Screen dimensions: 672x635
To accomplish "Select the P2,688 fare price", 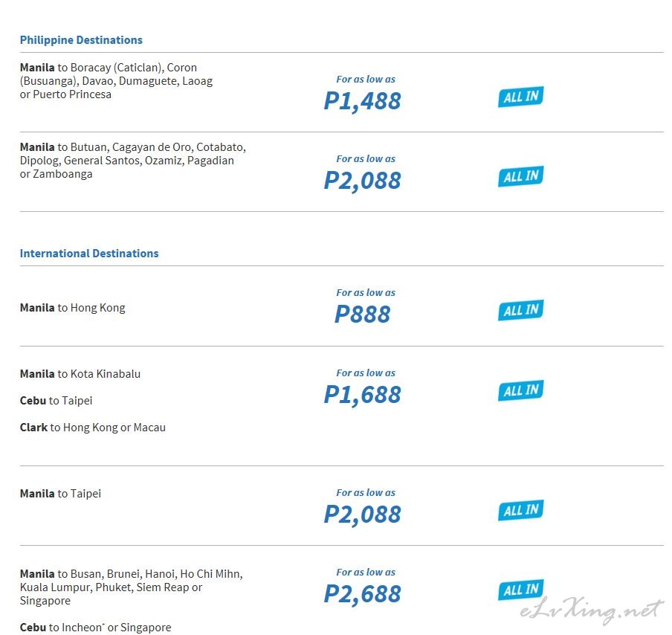I will 362,594.
